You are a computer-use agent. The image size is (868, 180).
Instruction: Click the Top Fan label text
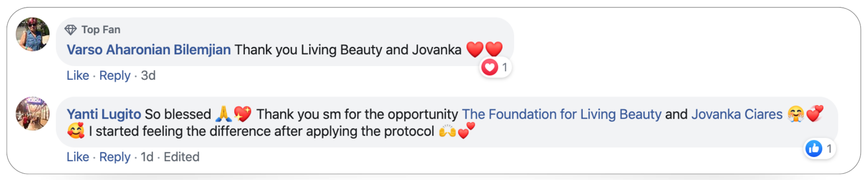click(x=101, y=30)
